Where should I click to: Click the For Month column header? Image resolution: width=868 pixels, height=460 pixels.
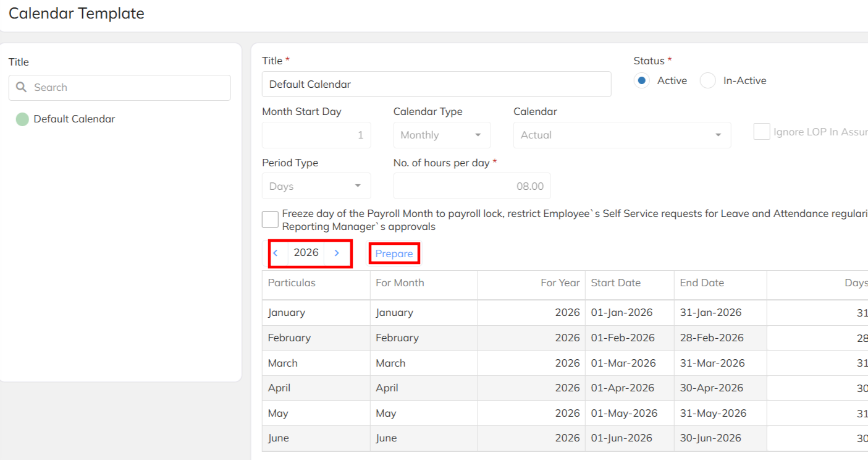click(x=400, y=283)
